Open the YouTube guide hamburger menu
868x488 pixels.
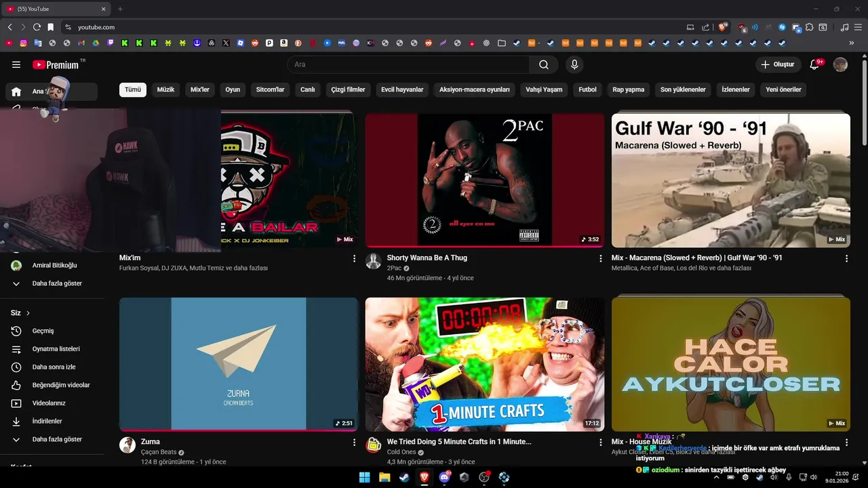pyautogui.click(x=16, y=64)
